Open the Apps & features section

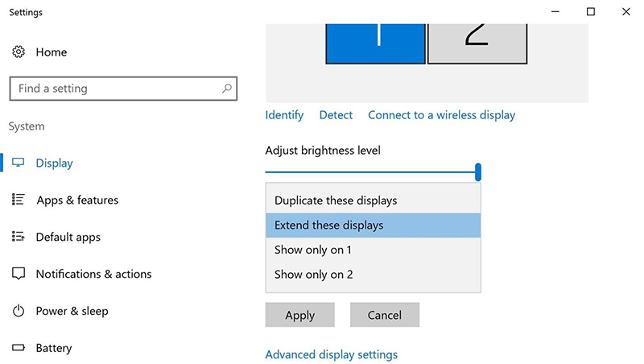(77, 200)
